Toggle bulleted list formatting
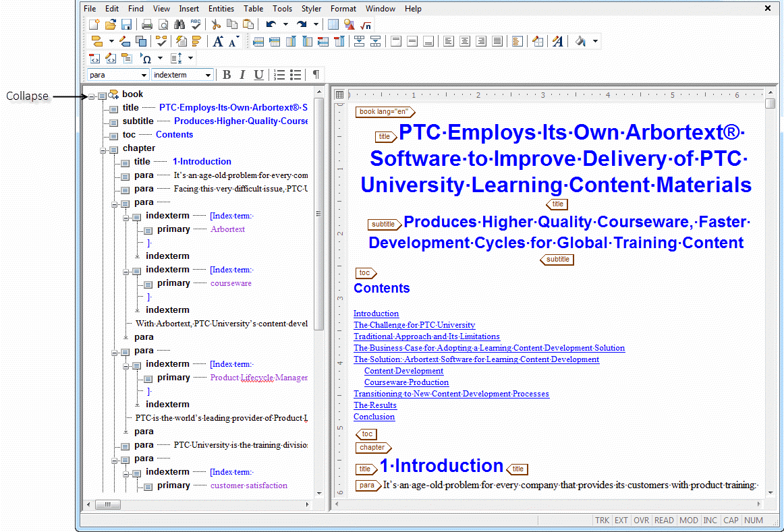The width and height of the screenshot is (784, 532). click(x=296, y=75)
